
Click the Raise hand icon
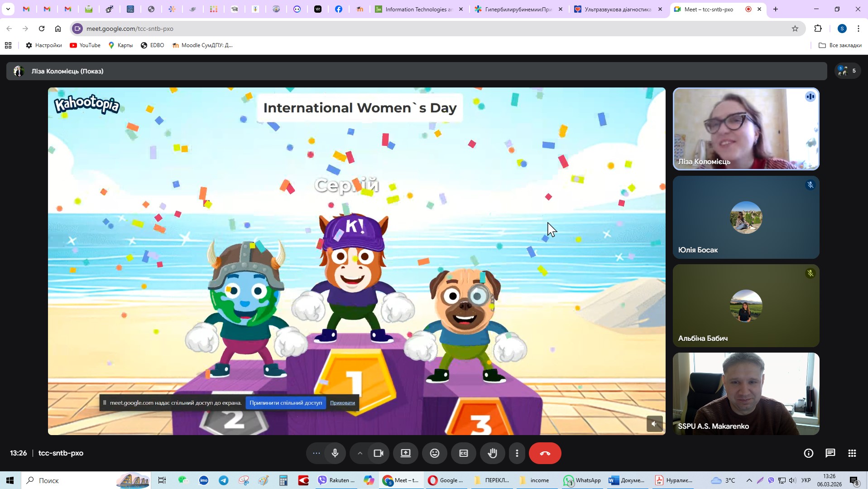coord(492,453)
